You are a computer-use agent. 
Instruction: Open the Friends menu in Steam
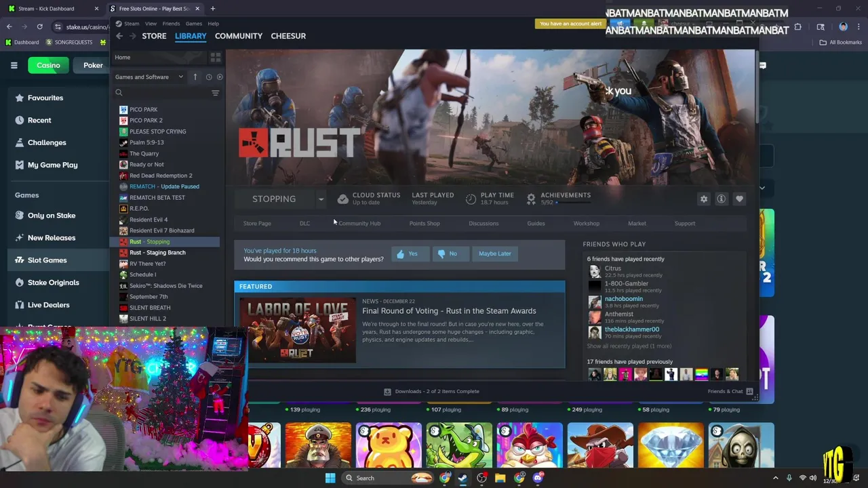pos(171,24)
